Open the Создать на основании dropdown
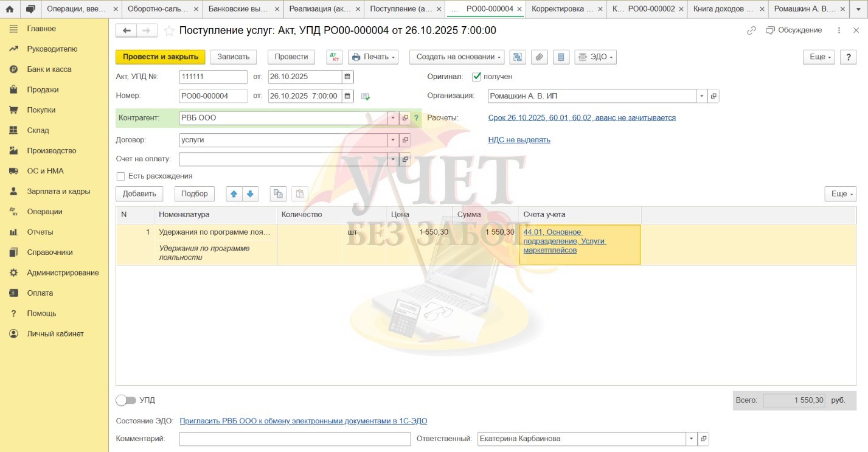This screenshot has width=868, height=452. pos(459,57)
